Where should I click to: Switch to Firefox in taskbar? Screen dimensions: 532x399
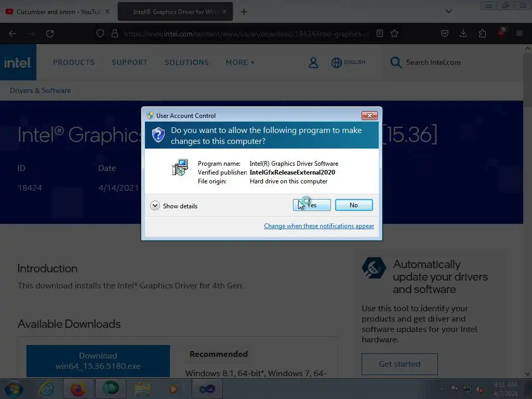(x=78, y=389)
